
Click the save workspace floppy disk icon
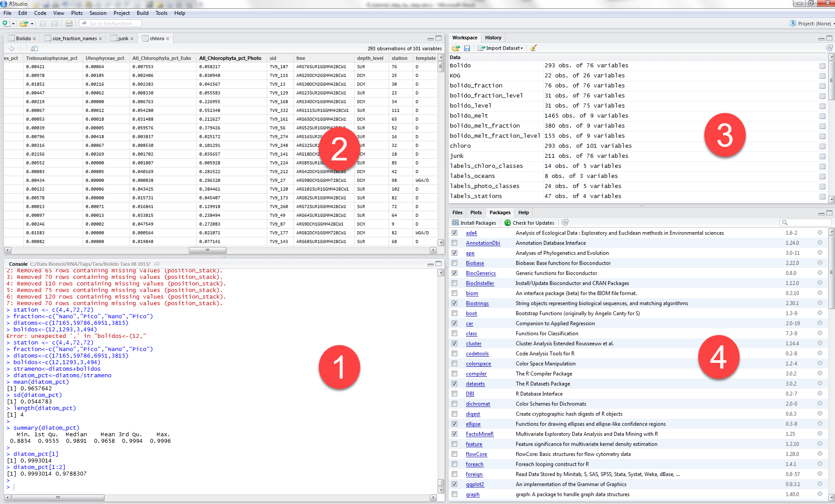point(467,48)
